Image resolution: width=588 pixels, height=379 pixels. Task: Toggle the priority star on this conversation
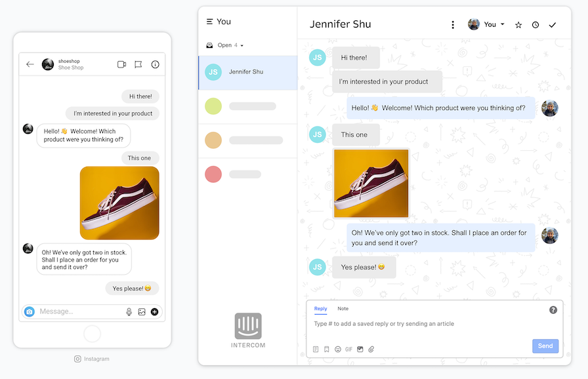518,24
